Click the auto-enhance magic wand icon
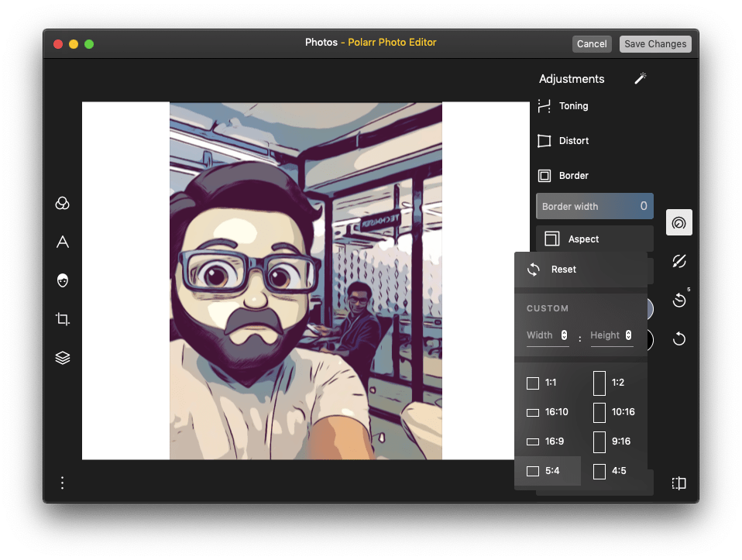This screenshot has width=742, height=560. tap(640, 79)
